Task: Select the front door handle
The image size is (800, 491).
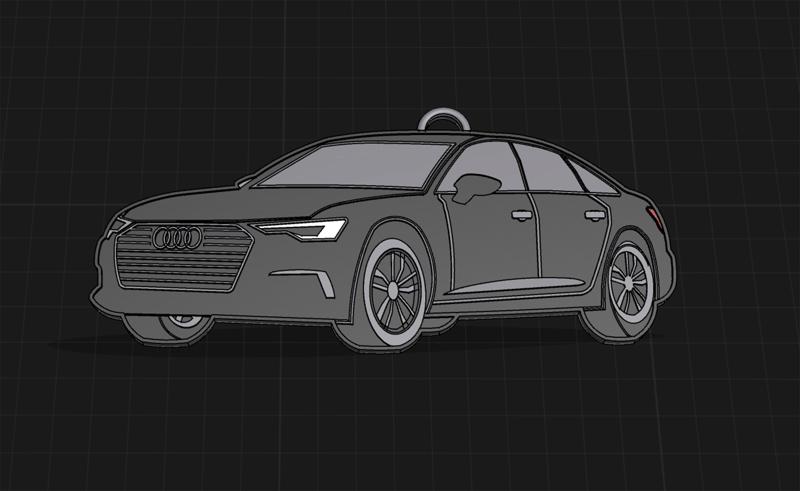Action: click(x=522, y=215)
